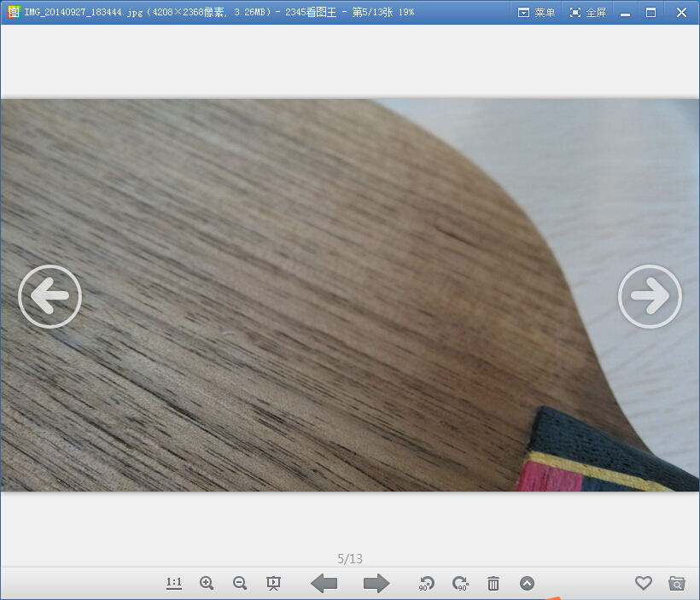Expand the thumbnail strip with up-arrow button

click(x=527, y=583)
